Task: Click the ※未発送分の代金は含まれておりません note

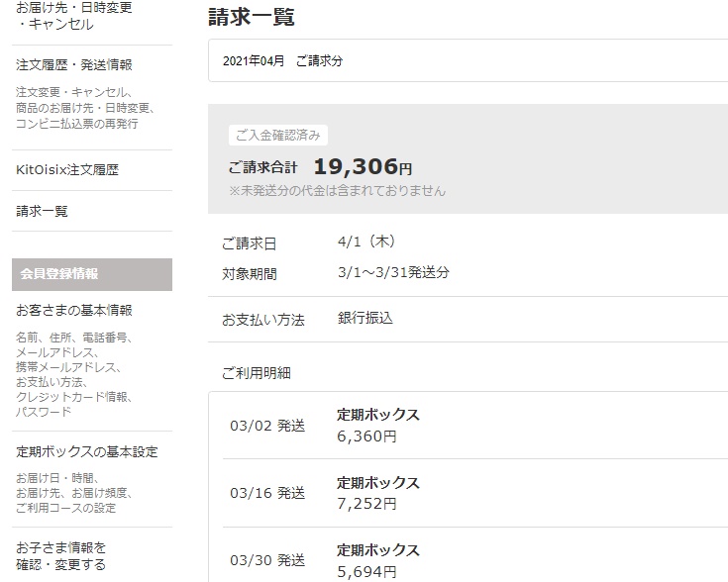Action: coord(337,191)
